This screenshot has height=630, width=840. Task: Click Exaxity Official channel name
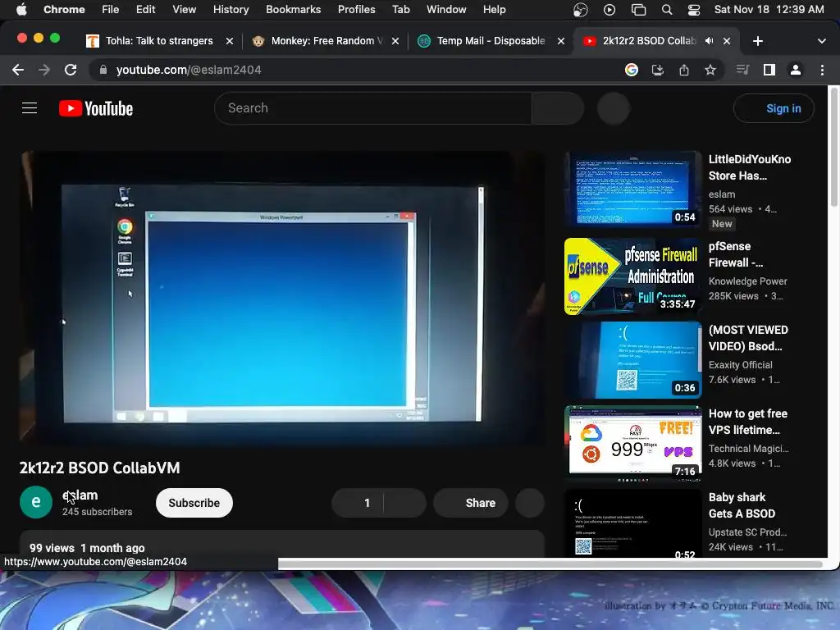(x=741, y=365)
